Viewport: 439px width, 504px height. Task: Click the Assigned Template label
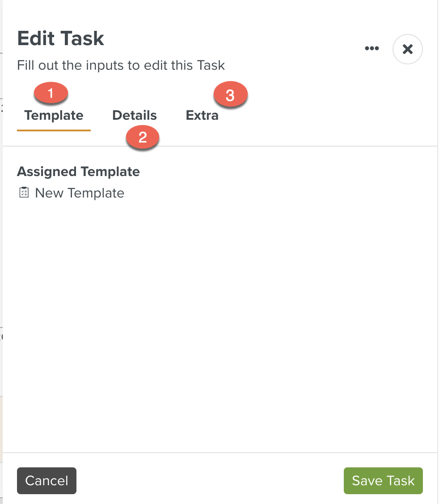tap(78, 172)
